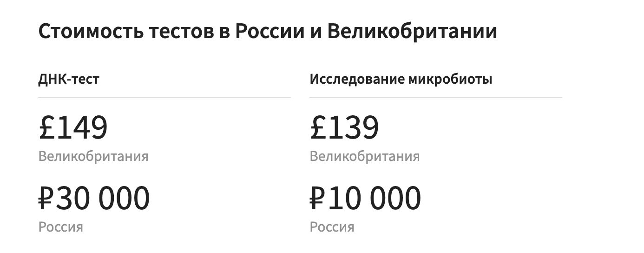Click the ₽30 000 price
Viewport: 644px width, 253px height.
94,198
